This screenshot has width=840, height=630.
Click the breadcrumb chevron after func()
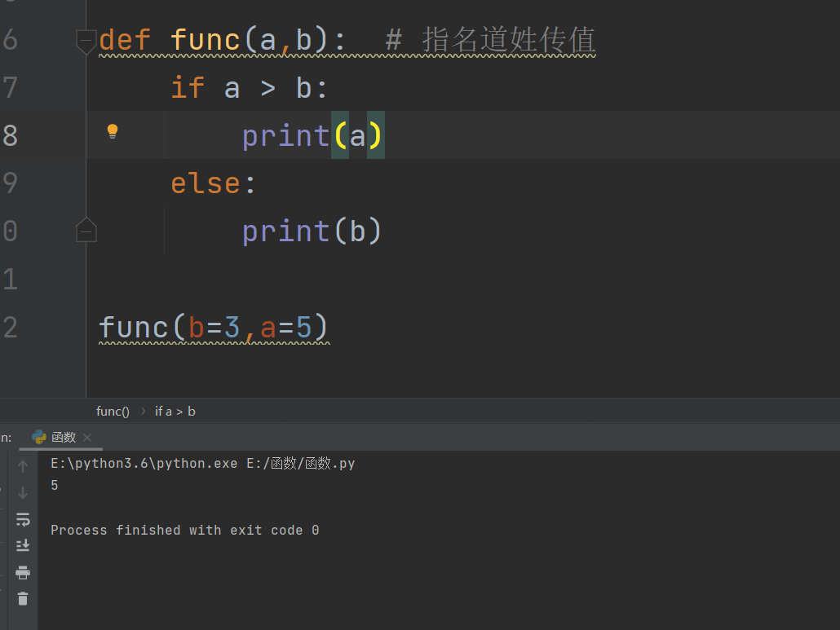[143, 411]
